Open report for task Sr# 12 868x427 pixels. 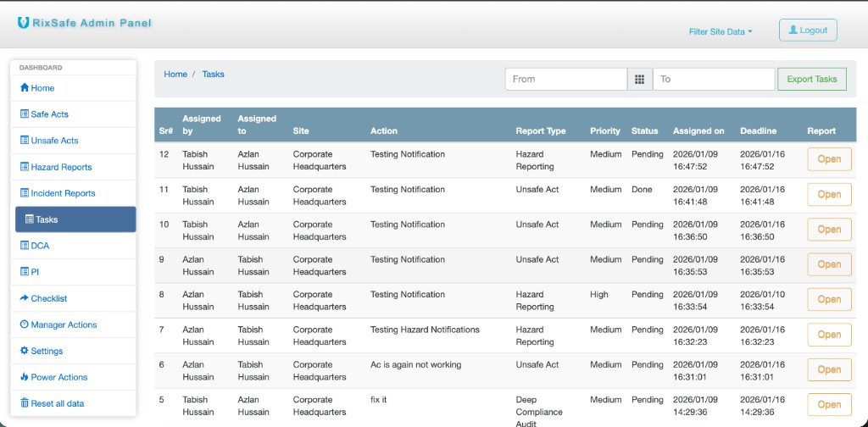point(829,159)
